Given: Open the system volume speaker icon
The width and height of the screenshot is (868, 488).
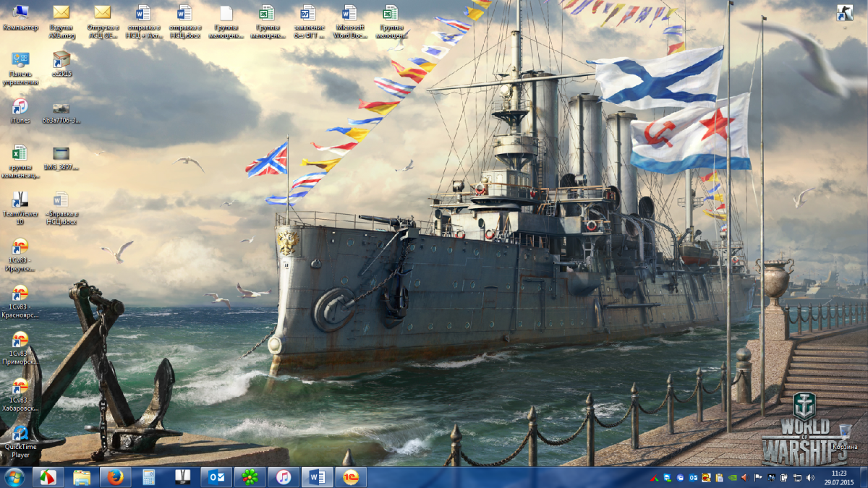Looking at the screenshot, I should click(x=809, y=478).
